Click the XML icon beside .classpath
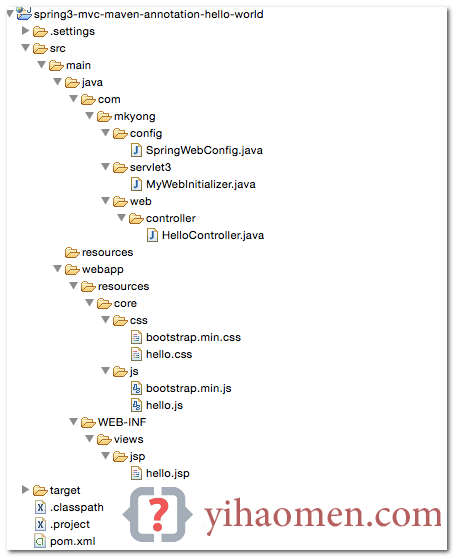454x557 pixels. point(40,507)
